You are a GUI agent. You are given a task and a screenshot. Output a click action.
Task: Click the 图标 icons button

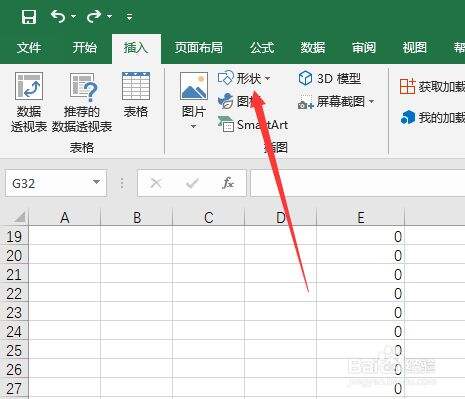pos(240,101)
